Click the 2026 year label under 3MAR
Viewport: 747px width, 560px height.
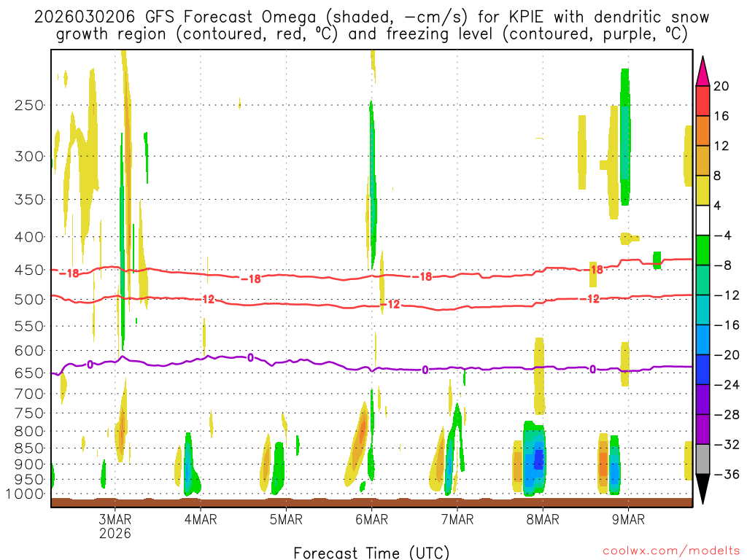pos(115,533)
